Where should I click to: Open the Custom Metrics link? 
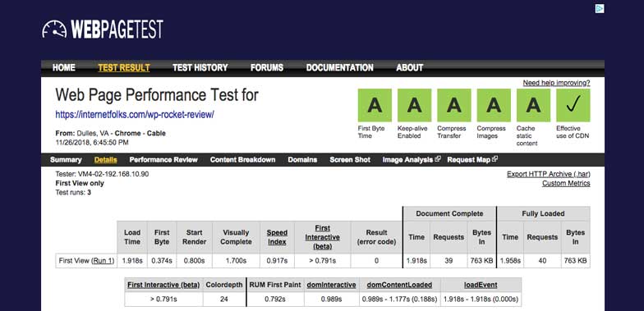pos(566,184)
